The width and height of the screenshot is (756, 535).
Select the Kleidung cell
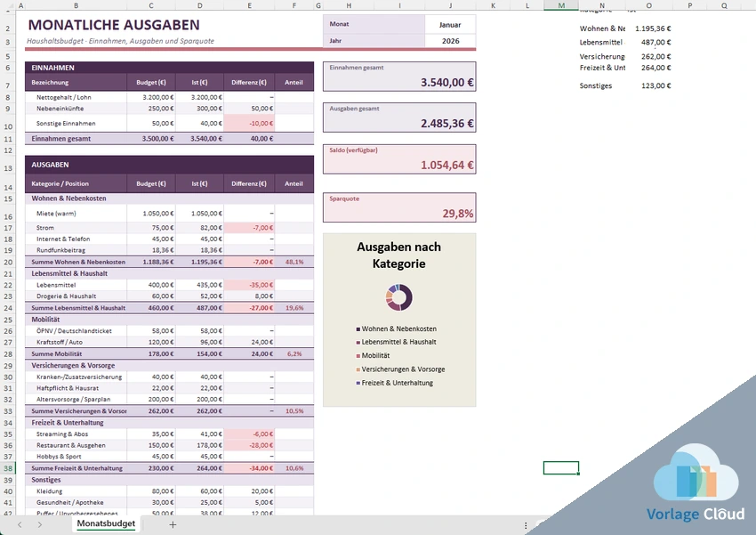76,491
